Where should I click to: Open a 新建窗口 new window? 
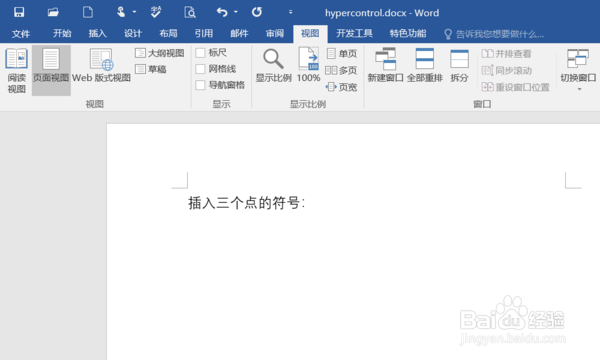(x=385, y=65)
